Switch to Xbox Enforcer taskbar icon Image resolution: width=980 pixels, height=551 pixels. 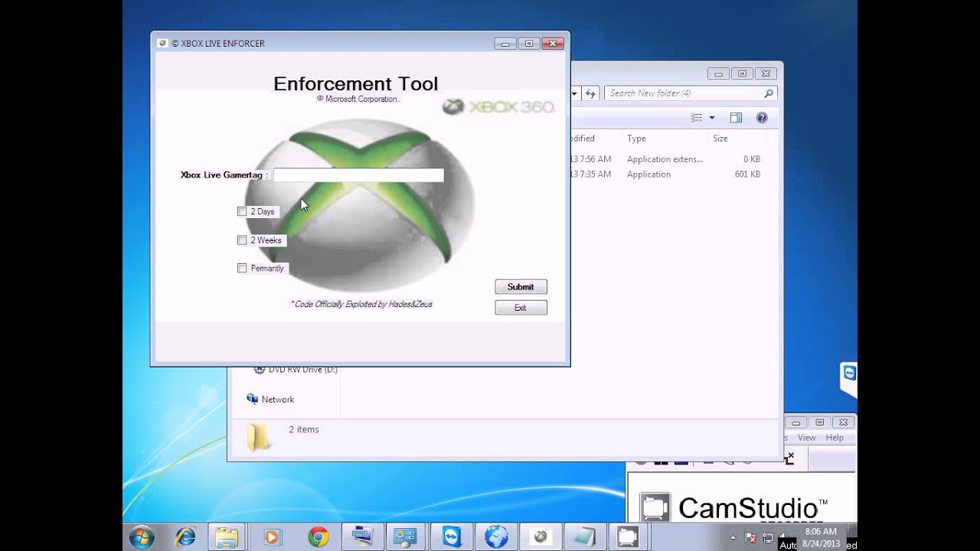click(541, 537)
